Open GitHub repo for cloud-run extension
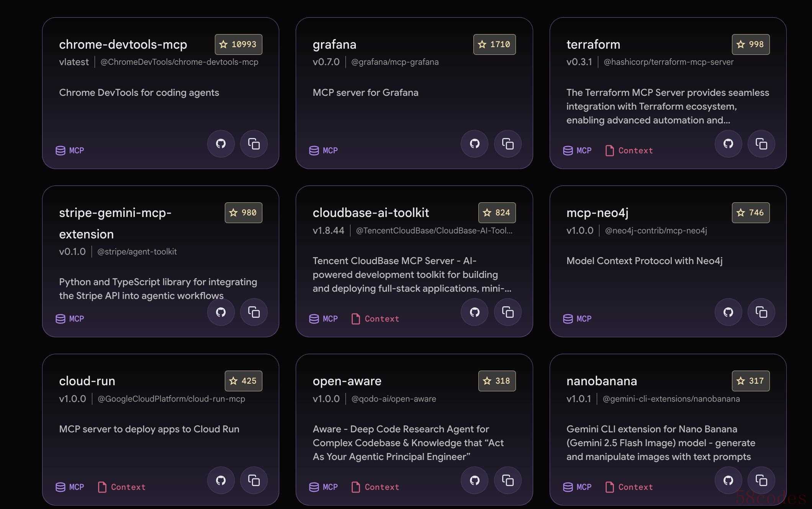The width and height of the screenshot is (812, 509). point(221,480)
